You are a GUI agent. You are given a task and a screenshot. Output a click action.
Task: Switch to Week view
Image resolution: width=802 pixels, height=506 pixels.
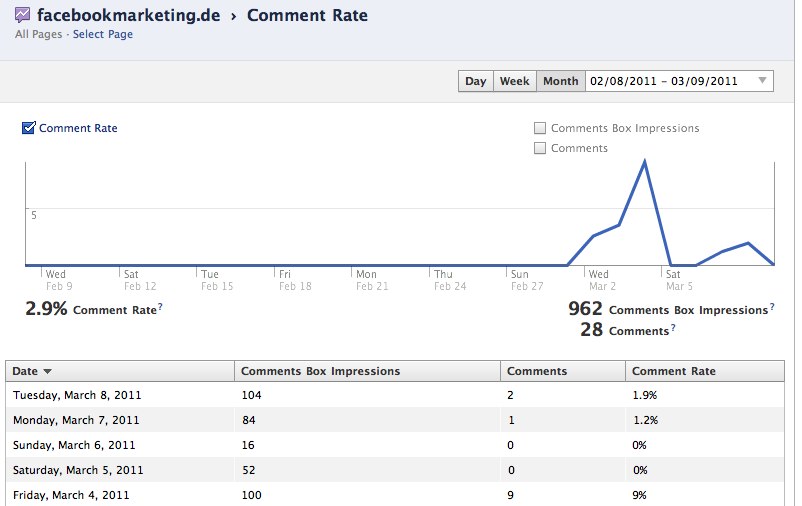point(514,81)
